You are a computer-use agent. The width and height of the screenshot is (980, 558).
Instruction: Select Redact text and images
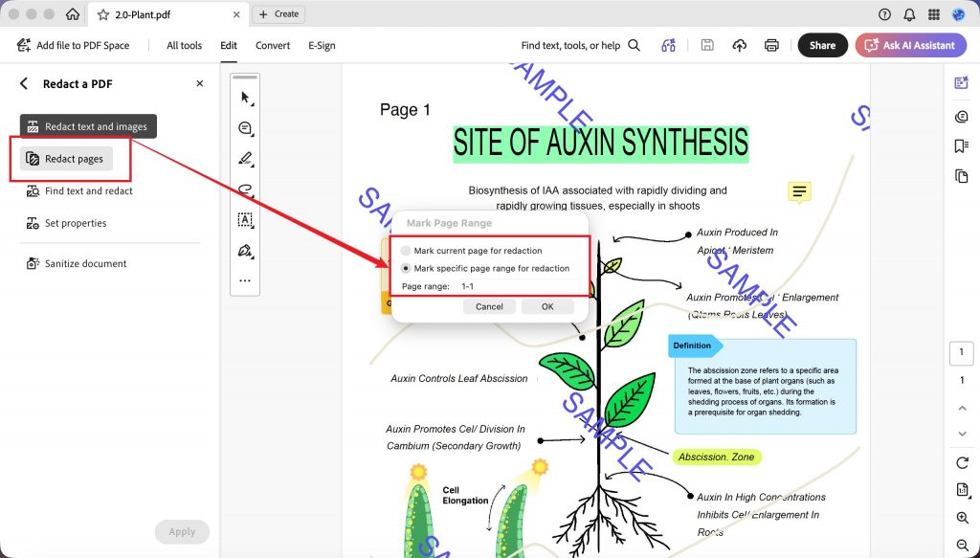point(88,126)
